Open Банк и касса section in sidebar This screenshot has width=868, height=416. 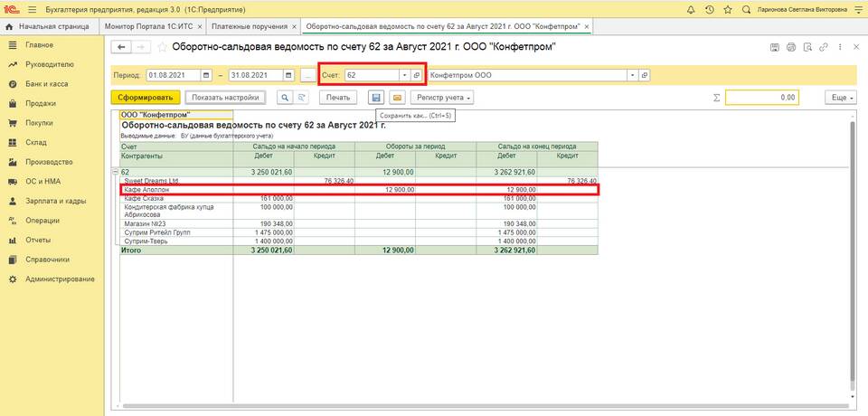tap(49, 84)
